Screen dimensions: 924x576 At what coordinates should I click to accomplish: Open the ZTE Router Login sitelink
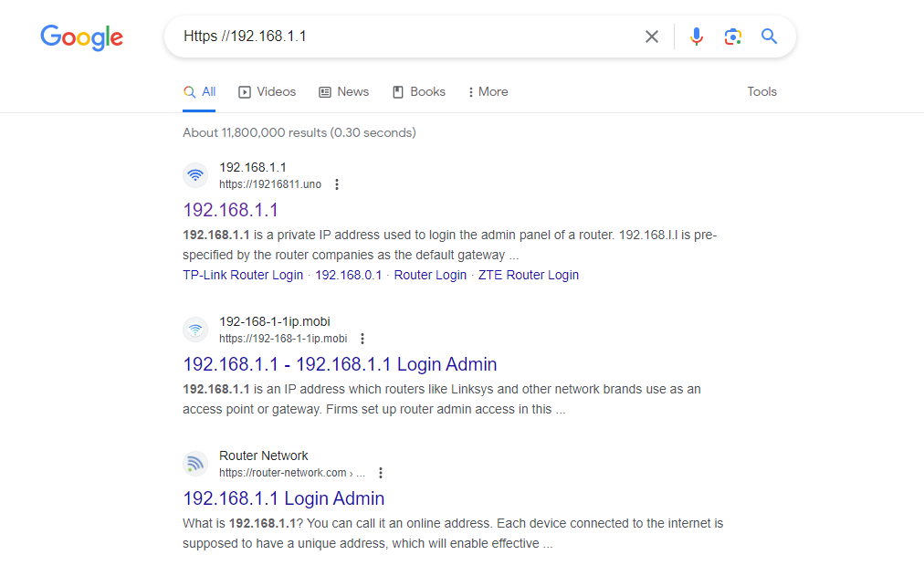click(x=529, y=275)
